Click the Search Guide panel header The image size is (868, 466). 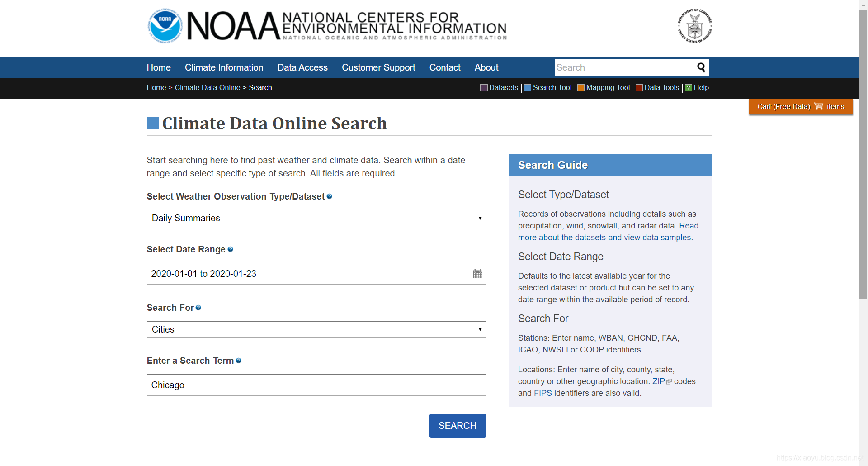tap(610, 165)
